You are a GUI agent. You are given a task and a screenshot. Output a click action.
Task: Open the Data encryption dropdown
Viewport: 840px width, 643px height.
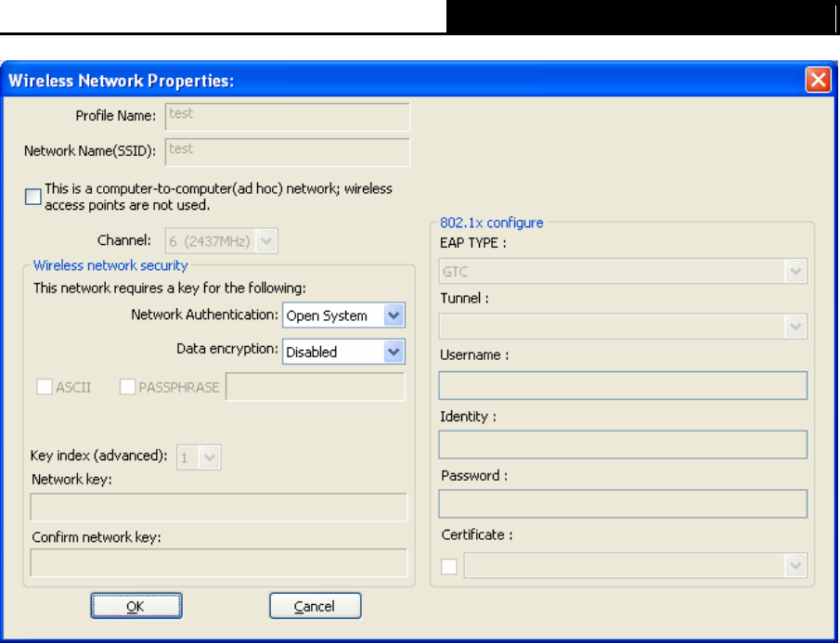[343, 352]
